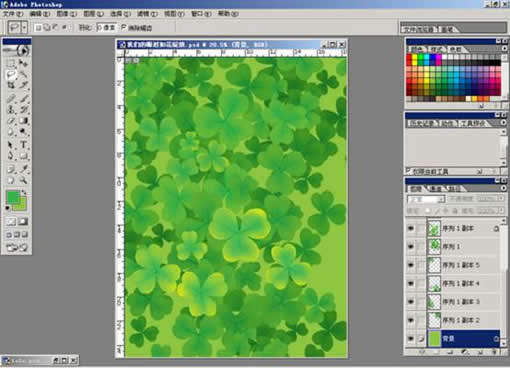Click the green foreground color swatch
The image size is (510, 368).
[13, 197]
